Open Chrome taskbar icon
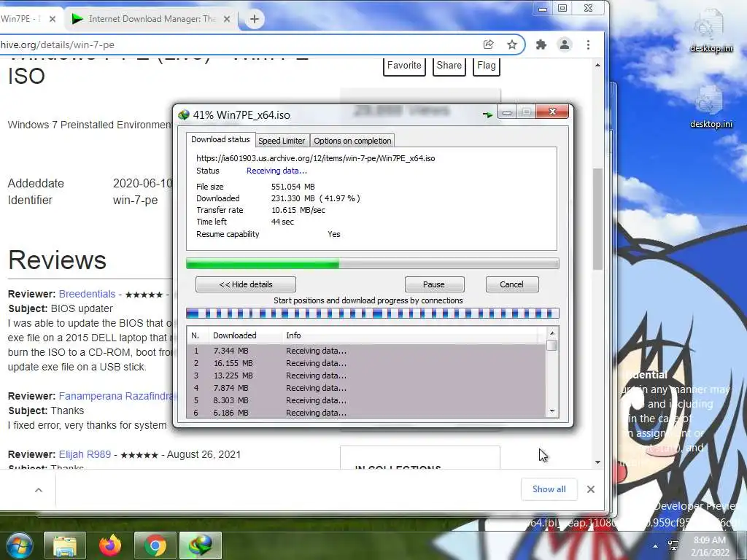 (155, 545)
